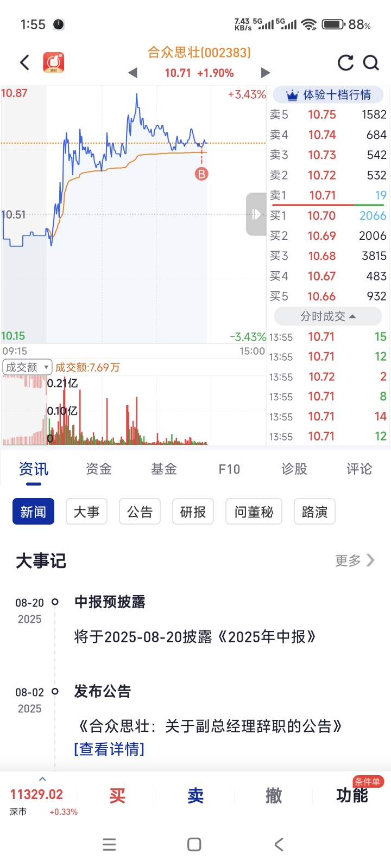This screenshot has height=868, width=391.
Task: Select the 大事 filter chip
Action: pyautogui.click(x=86, y=512)
